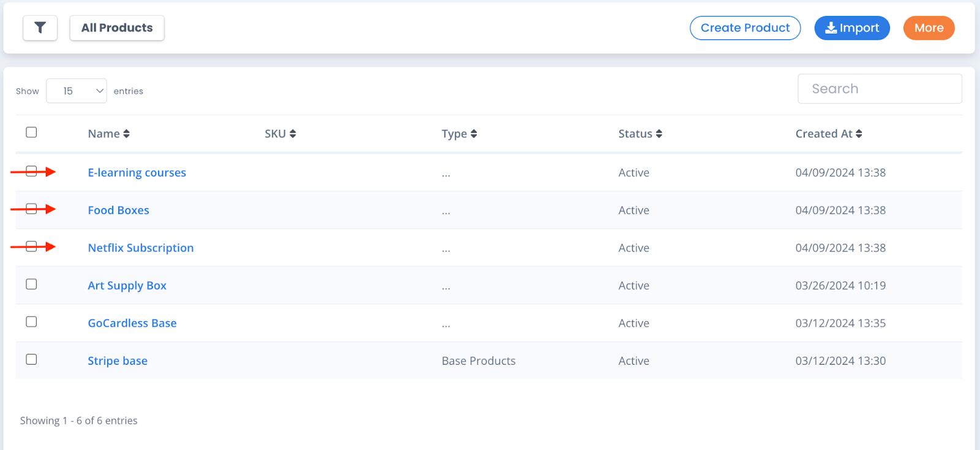Click the Import button
The image size is (980, 450).
click(852, 28)
